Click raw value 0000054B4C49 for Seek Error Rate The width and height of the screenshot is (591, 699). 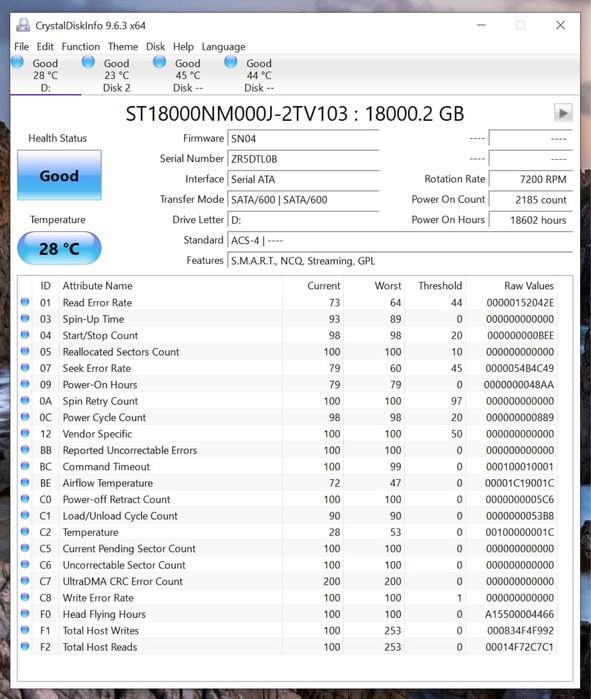tap(520, 368)
